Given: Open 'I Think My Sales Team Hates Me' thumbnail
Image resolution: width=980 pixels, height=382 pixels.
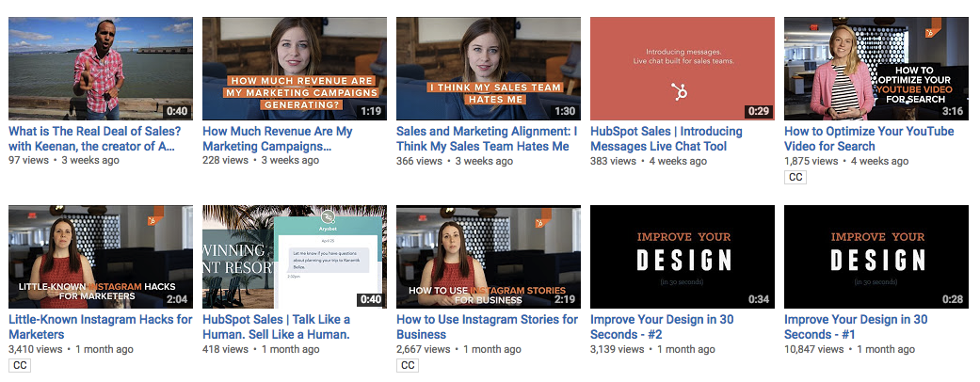Looking at the screenshot, I should click(489, 68).
